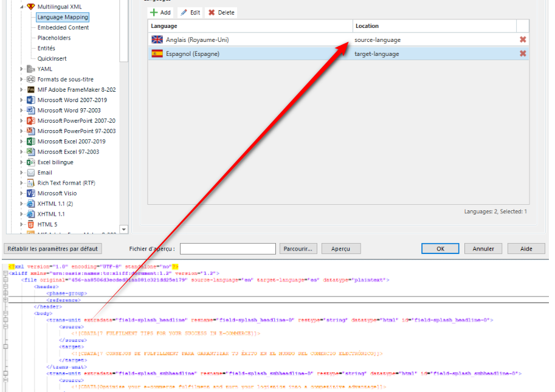Click the HTML 5 icon

(x=31, y=224)
